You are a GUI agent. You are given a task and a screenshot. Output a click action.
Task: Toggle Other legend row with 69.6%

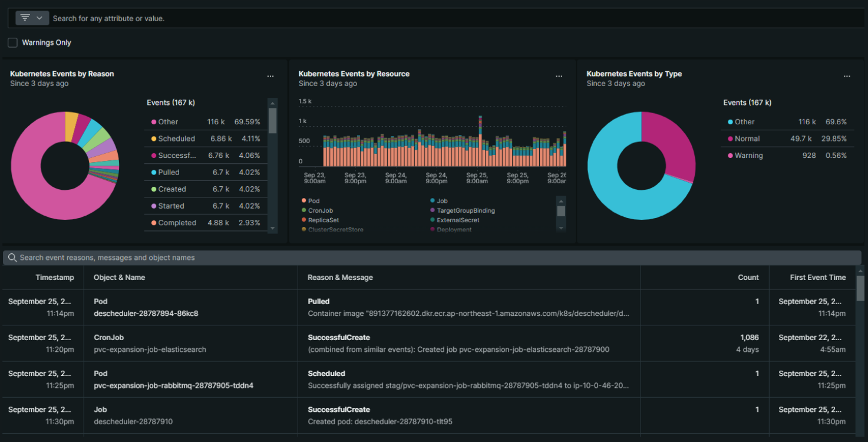(787, 122)
